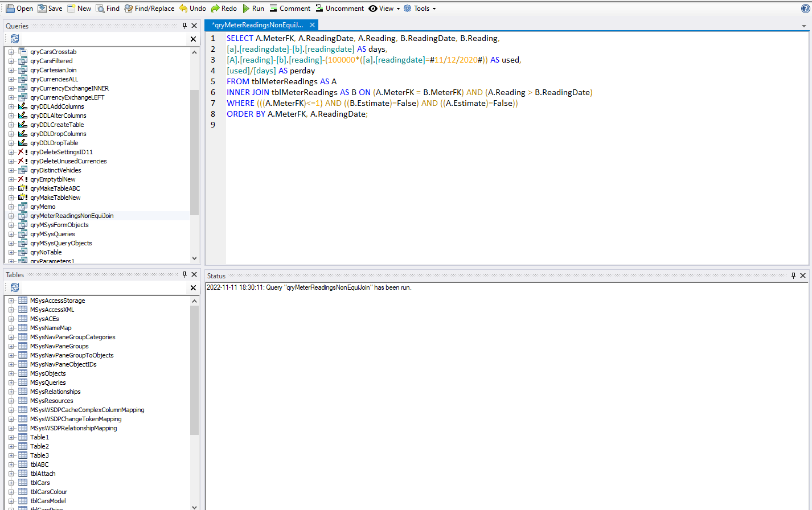812x510 pixels.
Task: Run the SQL query
Action: [253, 9]
